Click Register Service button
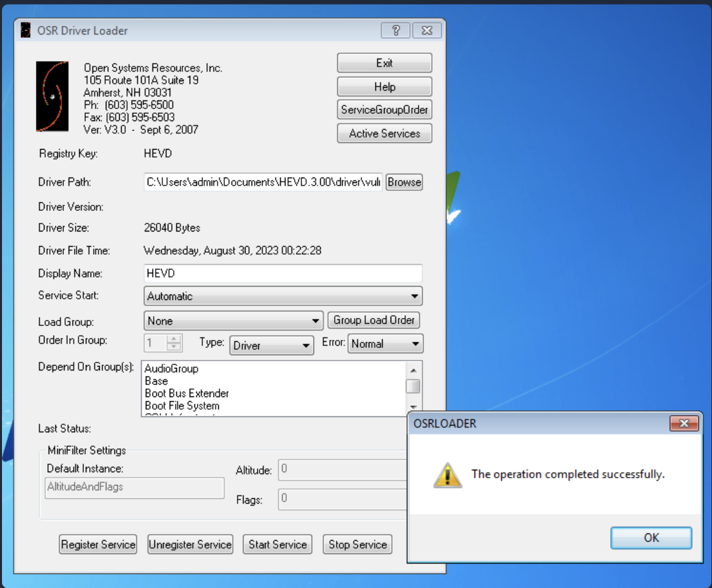 (x=98, y=544)
